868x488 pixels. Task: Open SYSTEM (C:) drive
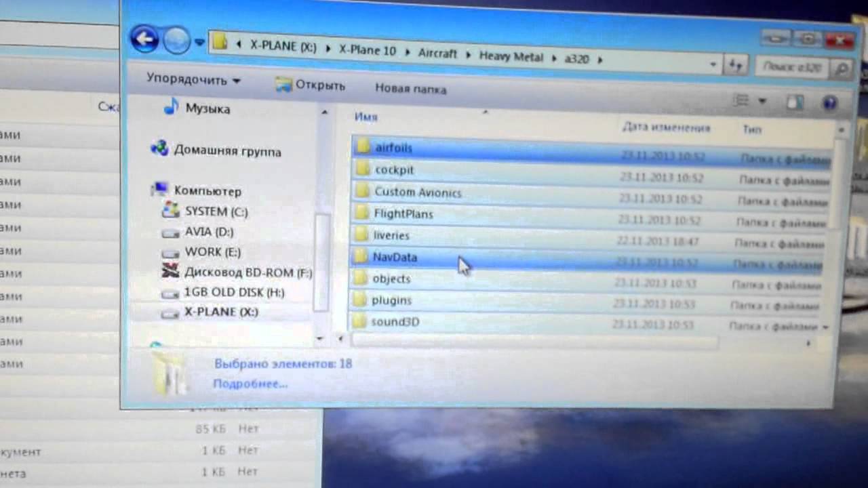[x=216, y=211]
